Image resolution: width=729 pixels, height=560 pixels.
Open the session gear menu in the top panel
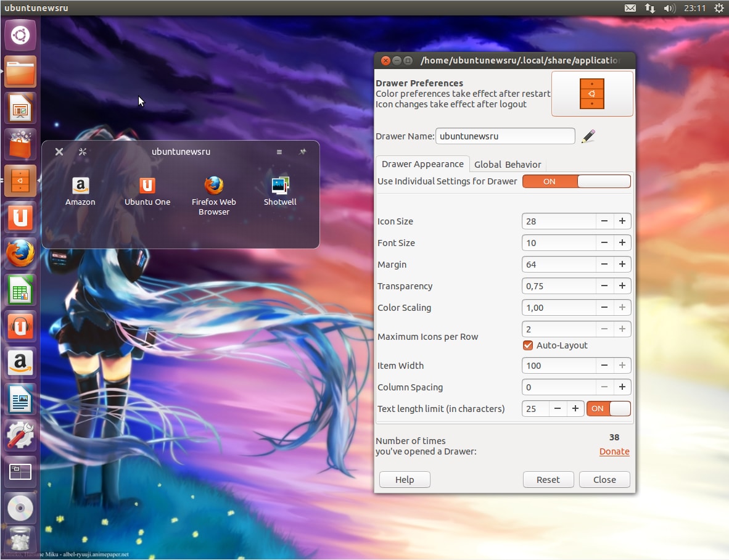pos(719,8)
